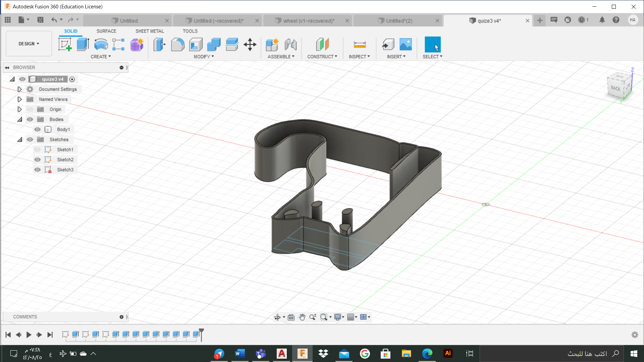The width and height of the screenshot is (644, 362).
Task: Select the Revolve tool
Action: click(101, 44)
